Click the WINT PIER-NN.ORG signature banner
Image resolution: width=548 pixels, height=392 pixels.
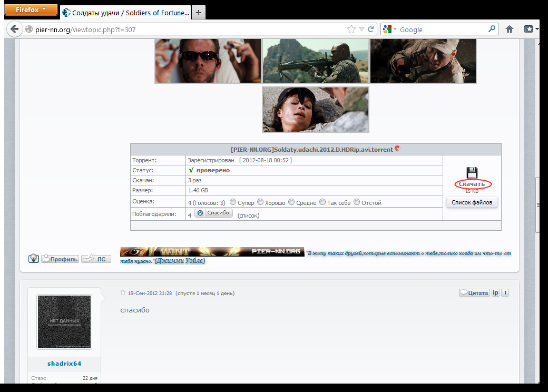pos(212,251)
